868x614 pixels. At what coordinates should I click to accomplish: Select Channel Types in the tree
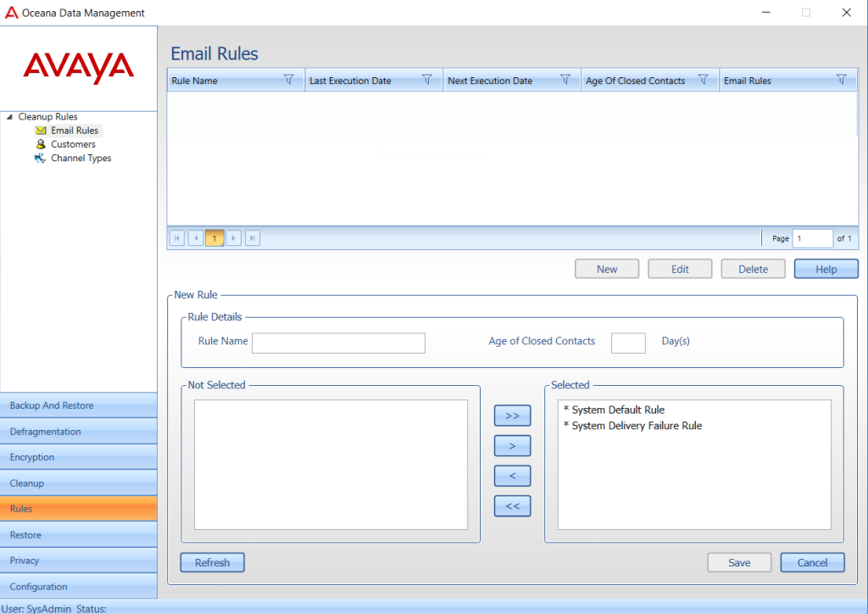(x=81, y=159)
